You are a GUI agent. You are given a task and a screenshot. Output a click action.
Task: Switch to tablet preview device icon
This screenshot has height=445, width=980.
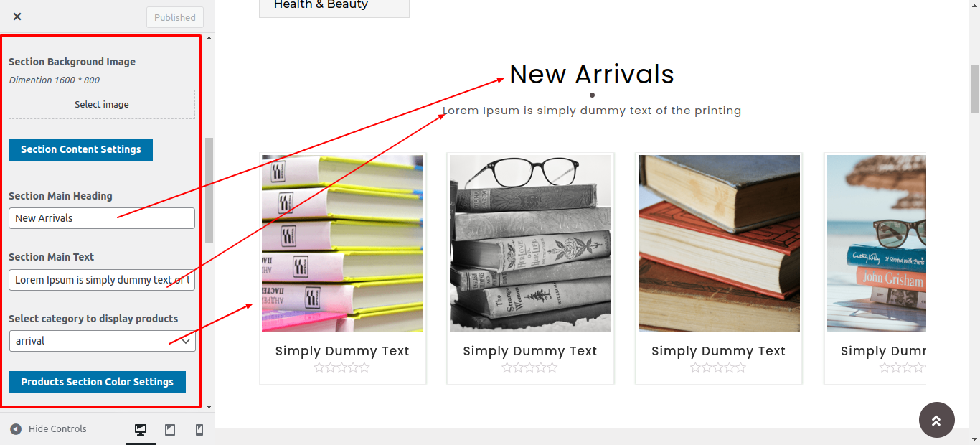[x=170, y=429]
